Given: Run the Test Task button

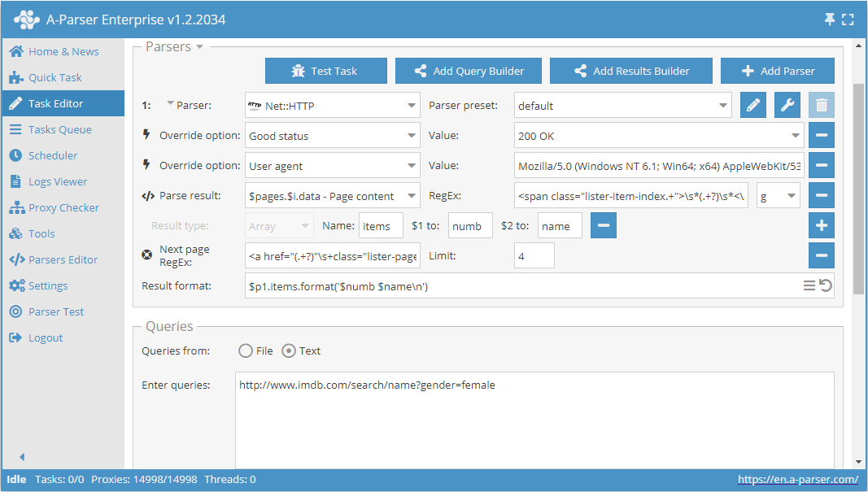Looking at the screenshot, I should [x=325, y=71].
